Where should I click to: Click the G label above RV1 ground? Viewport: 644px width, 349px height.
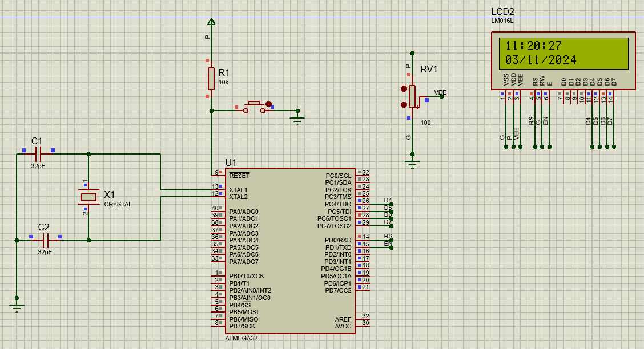[408, 137]
